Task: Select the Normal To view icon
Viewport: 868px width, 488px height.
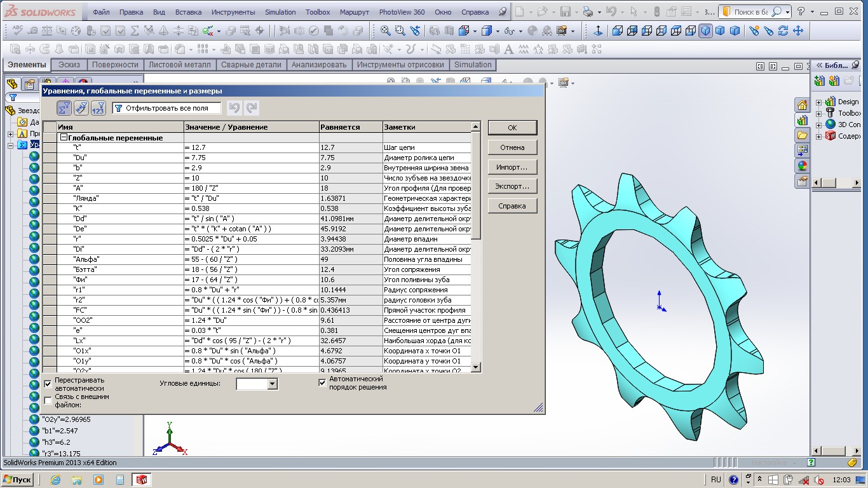Action: pos(598,30)
